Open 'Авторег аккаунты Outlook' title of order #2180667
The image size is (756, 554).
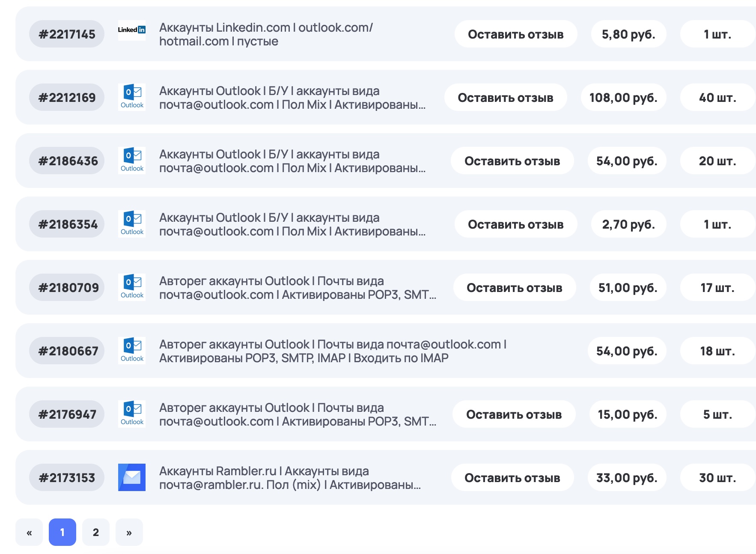333,351
